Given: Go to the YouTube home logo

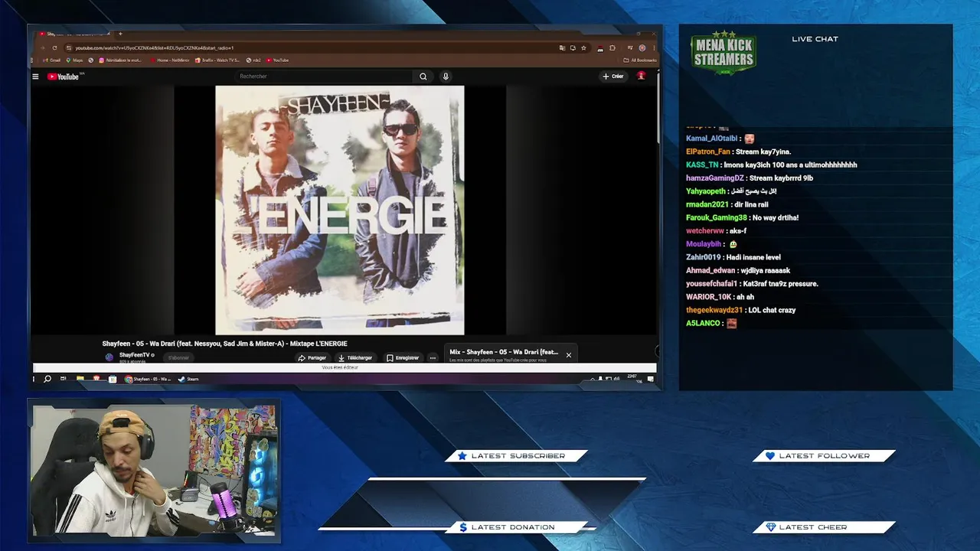Looking at the screenshot, I should [64, 77].
